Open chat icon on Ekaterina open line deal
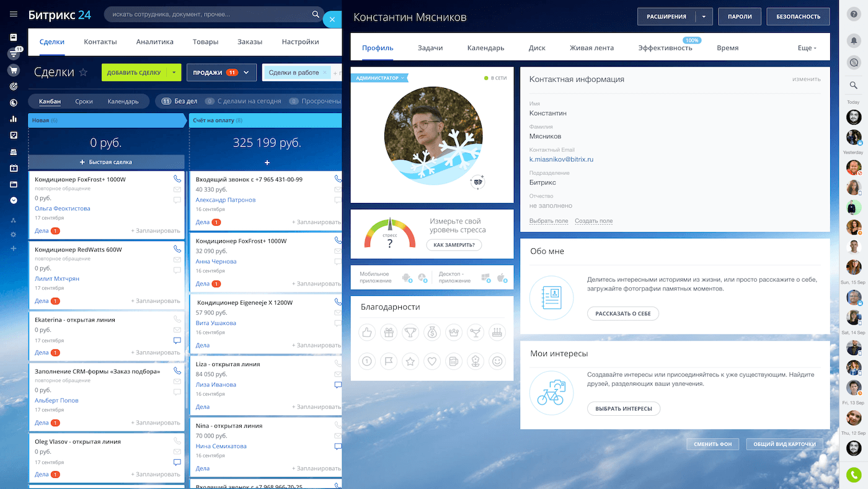The height and width of the screenshot is (489, 868). [177, 341]
